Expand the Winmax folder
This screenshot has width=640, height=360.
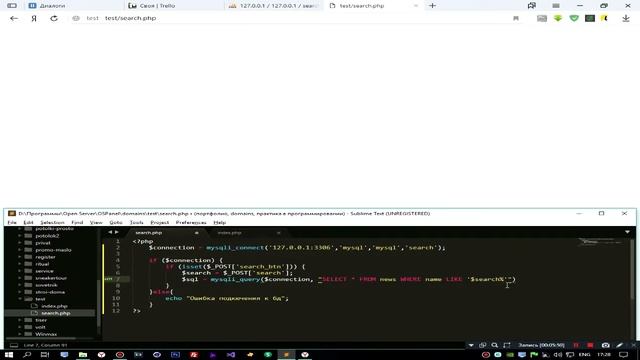[20, 334]
